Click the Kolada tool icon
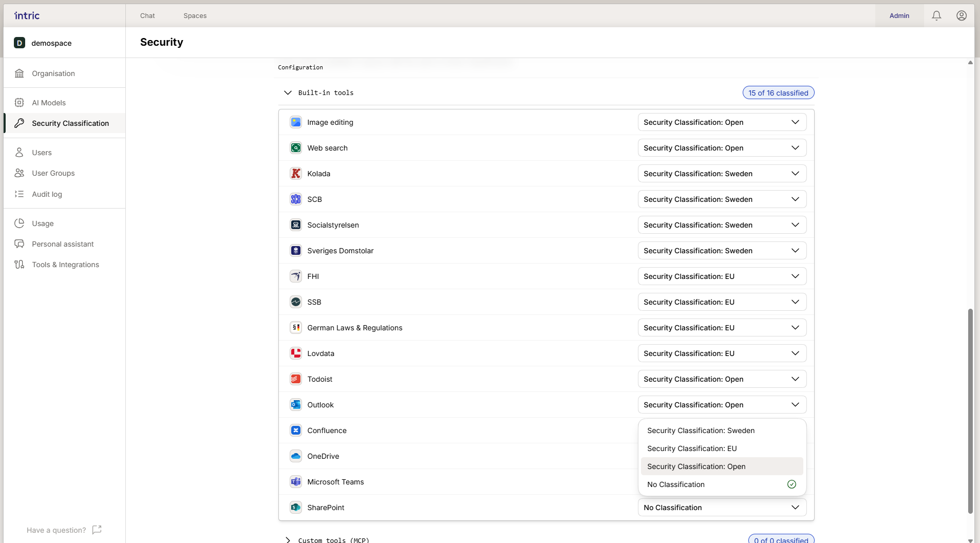Screen dimensions: 980x543 click(296, 174)
